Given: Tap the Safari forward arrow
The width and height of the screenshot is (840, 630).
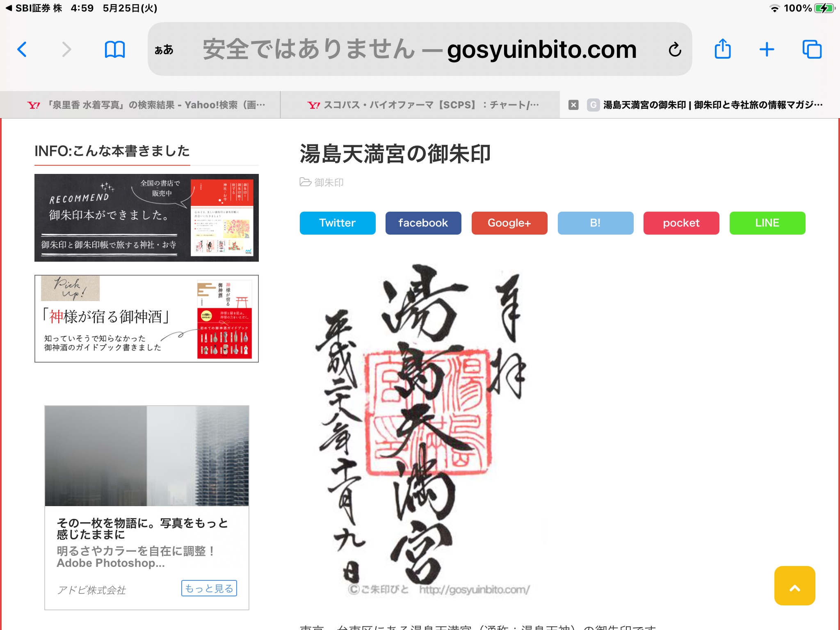Looking at the screenshot, I should click(x=66, y=50).
